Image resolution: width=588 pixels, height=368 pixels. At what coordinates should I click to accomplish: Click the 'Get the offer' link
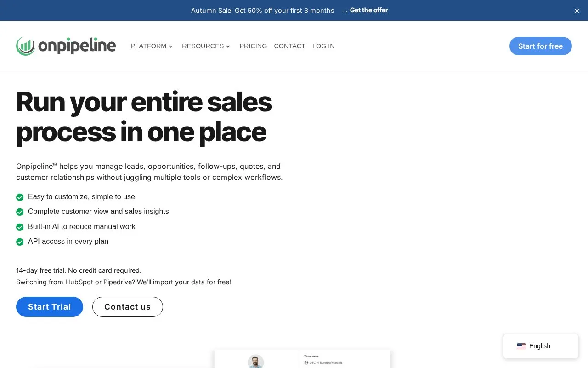pos(365,10)
